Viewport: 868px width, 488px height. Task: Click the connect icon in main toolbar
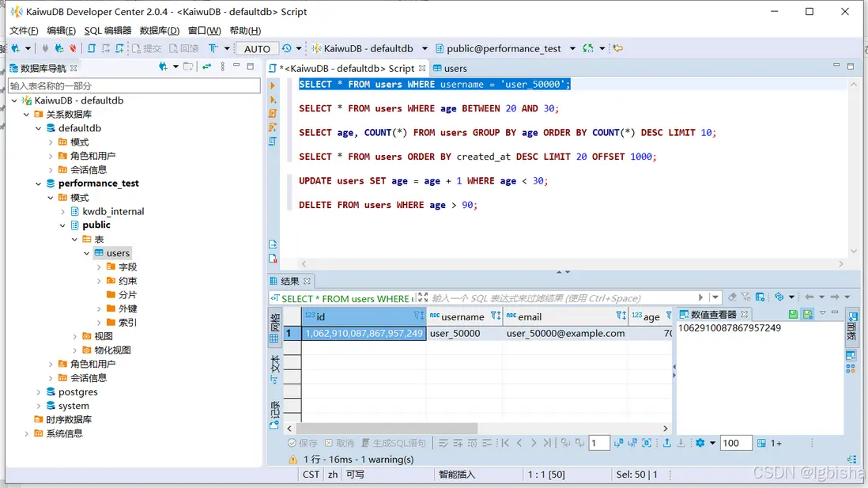pyautogui.click(x=46, y=48)
